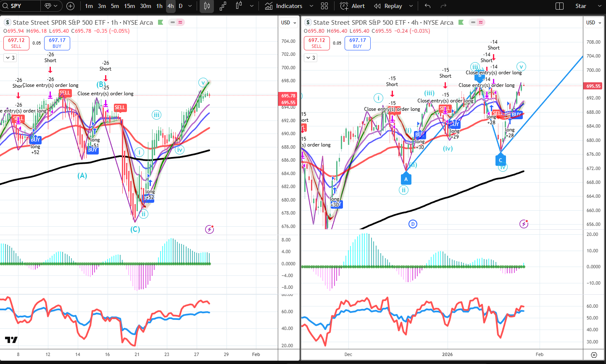This screenshot has height=364, width=606.
Task: Open the indicator templates grid icon
Action: [x=324, y=6]
